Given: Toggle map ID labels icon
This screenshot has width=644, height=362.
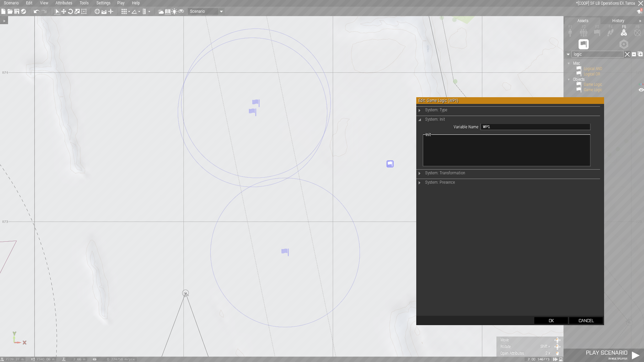Looking at the screenshot, I should coord(168,12).
